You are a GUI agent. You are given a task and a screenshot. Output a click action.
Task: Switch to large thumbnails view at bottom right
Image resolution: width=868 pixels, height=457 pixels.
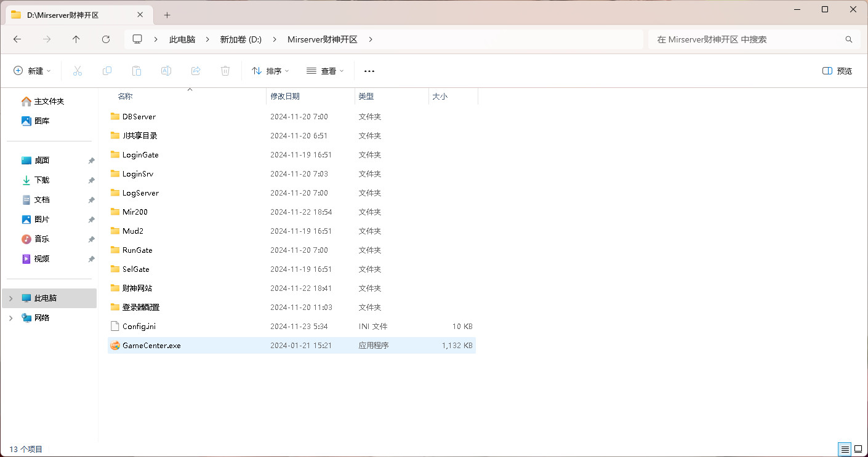pos(858,449)
